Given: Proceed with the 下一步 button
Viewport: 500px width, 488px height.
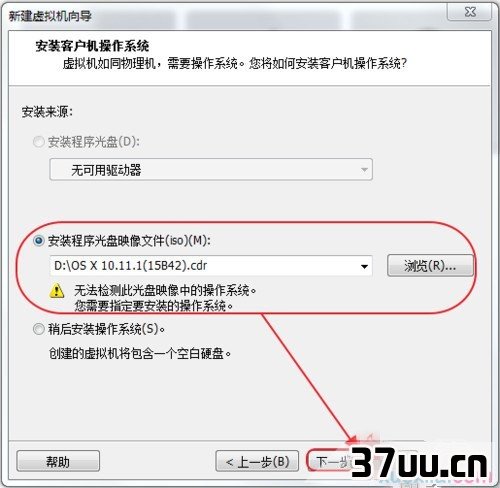Looking at the screenshot, I should (330, 461).
